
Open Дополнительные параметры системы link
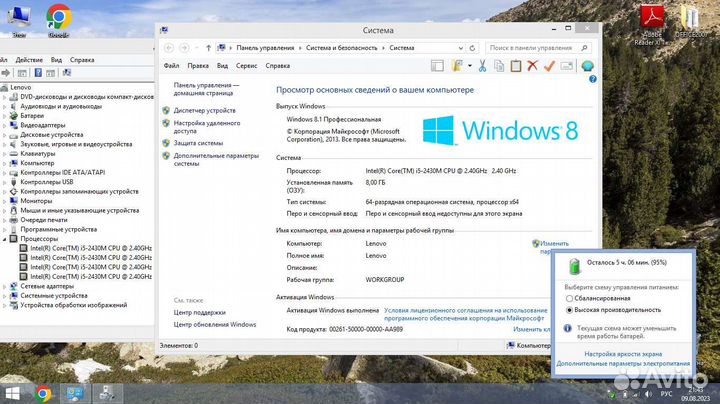point(216,160)
